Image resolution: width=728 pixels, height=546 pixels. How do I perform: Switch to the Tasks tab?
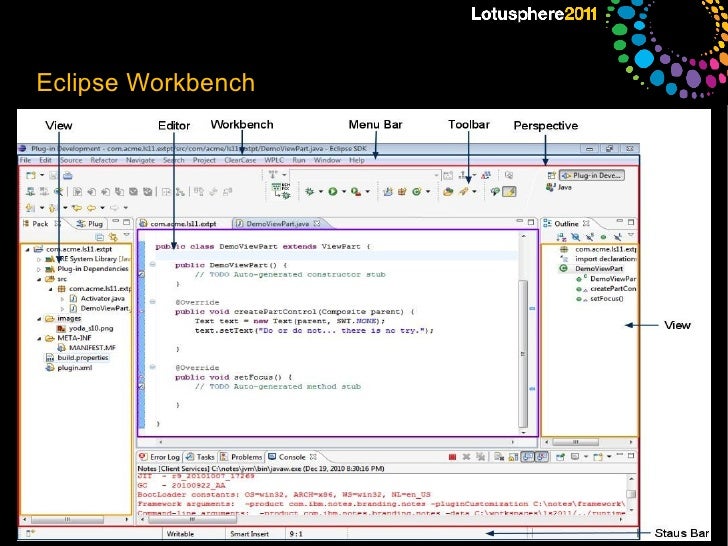coord(200,457)
